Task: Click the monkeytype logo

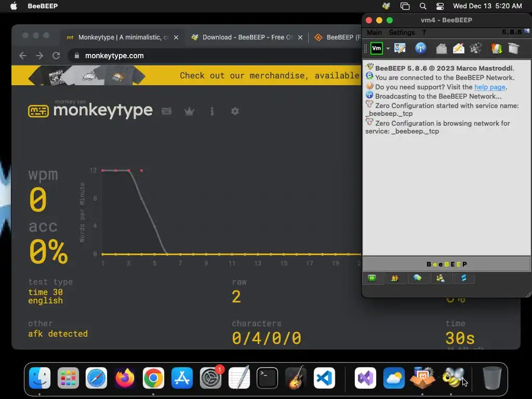Action: (90, 110)
